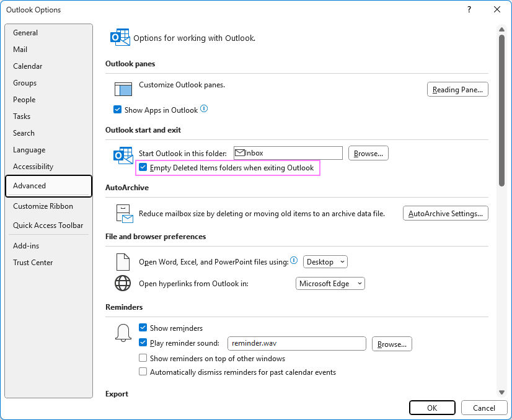Click the Customize Outlook panes layout icon
This screenshot has width=512, height=420.
[x=123, y=89]
